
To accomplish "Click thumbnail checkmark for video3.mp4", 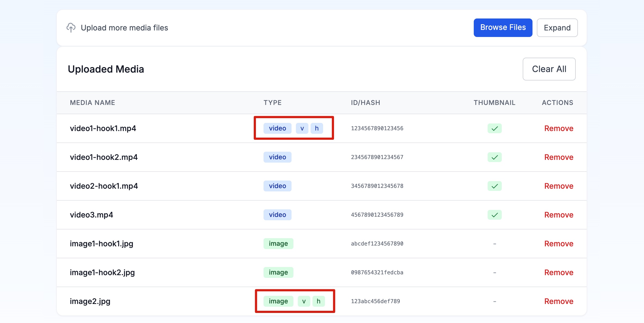I will point(494,215).
